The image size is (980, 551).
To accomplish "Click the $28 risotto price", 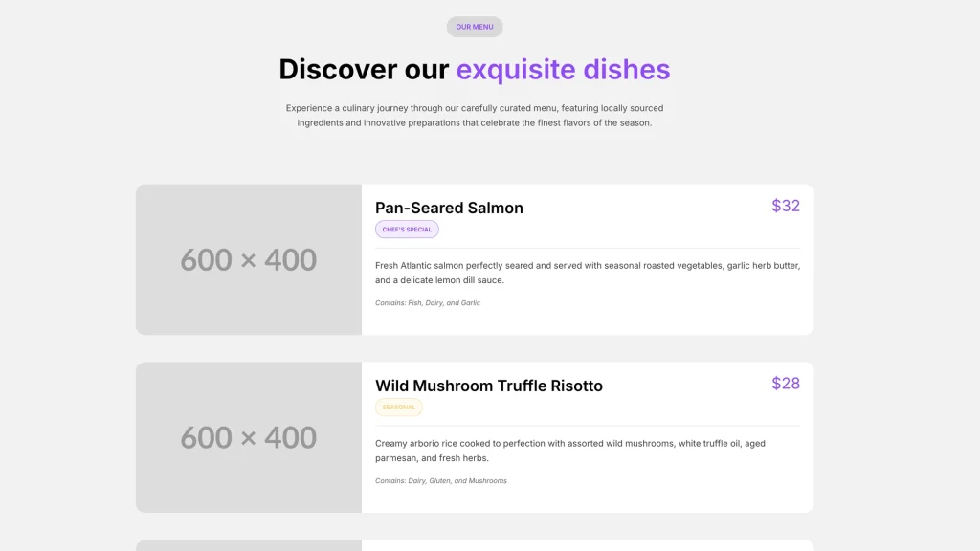I will [x=785, y=384].
